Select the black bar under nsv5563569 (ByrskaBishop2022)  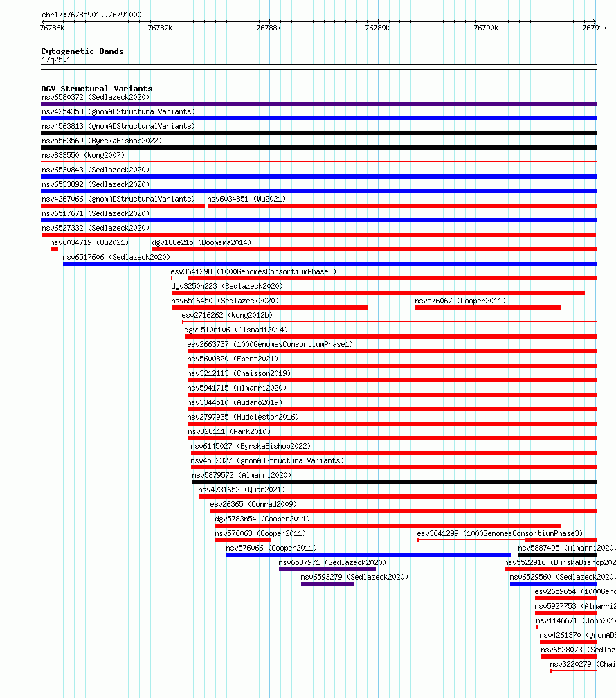click(x=318, y=147)
